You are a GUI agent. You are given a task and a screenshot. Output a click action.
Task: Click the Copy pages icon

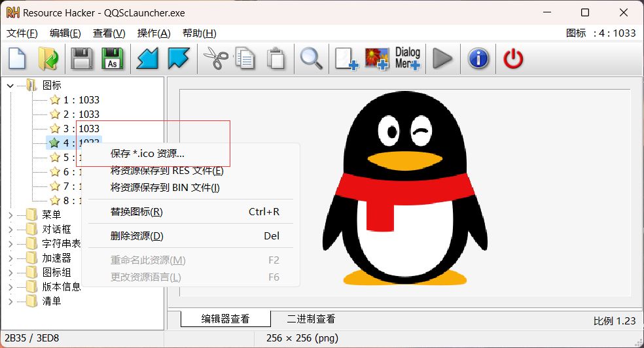pos(245,59)
